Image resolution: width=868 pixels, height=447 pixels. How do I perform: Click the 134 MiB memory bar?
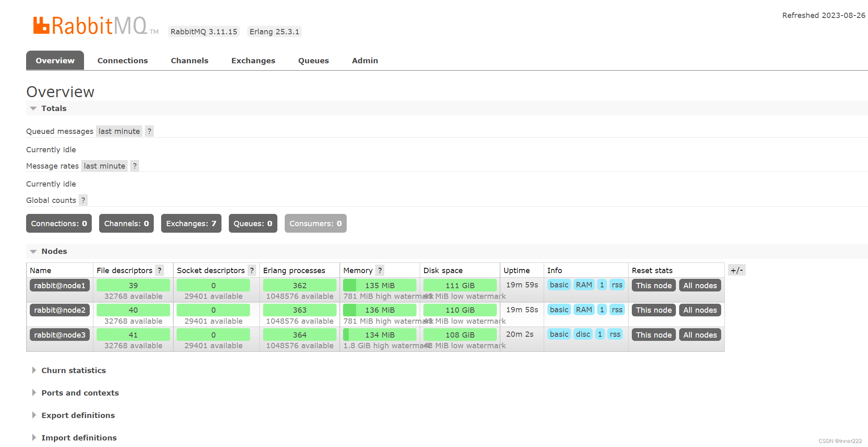pyautogui.click(x=380, y=335)
